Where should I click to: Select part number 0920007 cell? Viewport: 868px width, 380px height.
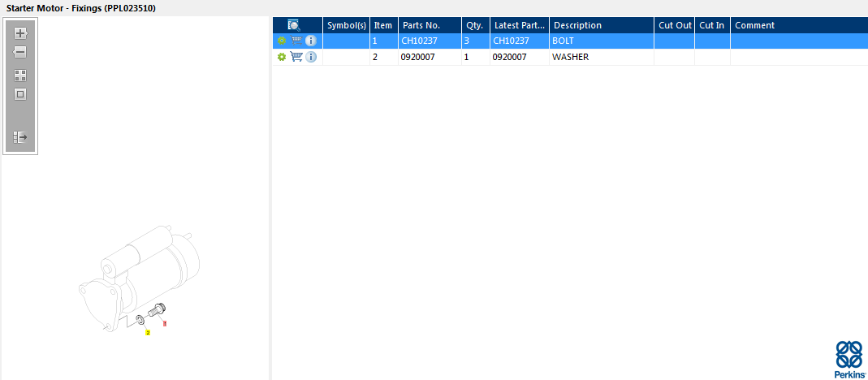[x=430, y=57]
